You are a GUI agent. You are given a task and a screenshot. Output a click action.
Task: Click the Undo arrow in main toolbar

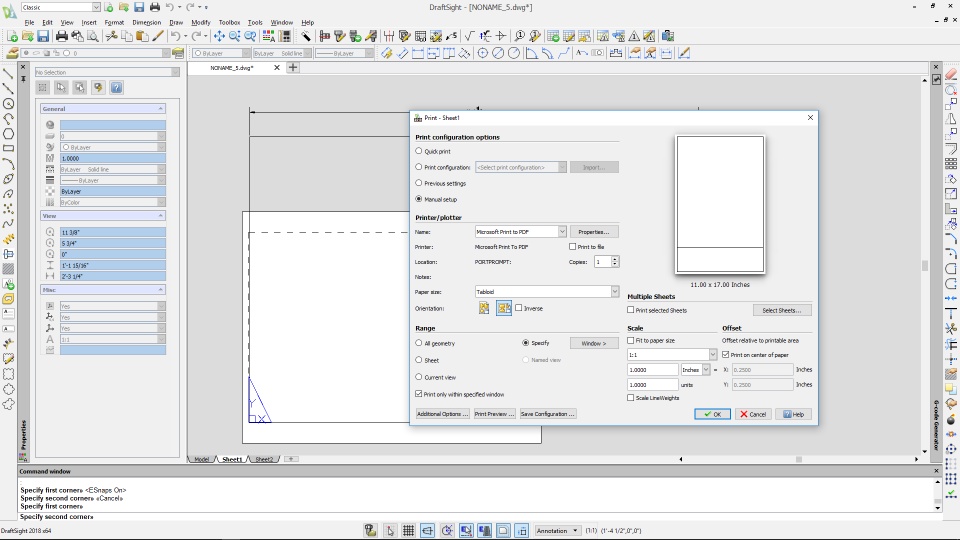174,36
